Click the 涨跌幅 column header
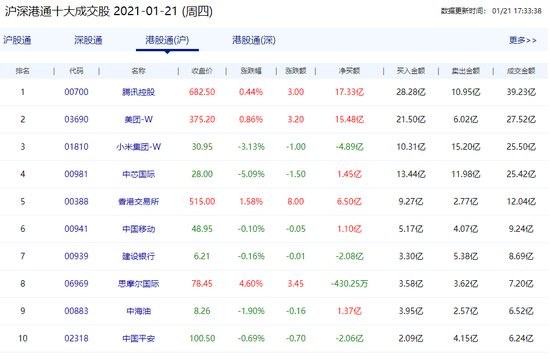This screenshot has width=550, height=360. pos(251,71)
